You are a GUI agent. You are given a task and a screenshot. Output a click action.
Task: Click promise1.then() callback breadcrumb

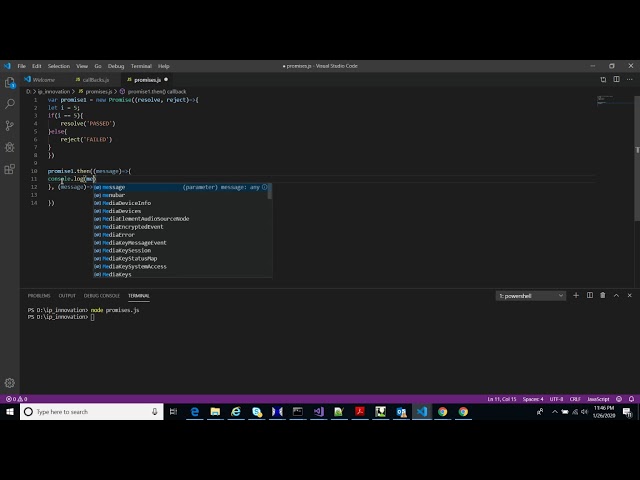point(157,91)
